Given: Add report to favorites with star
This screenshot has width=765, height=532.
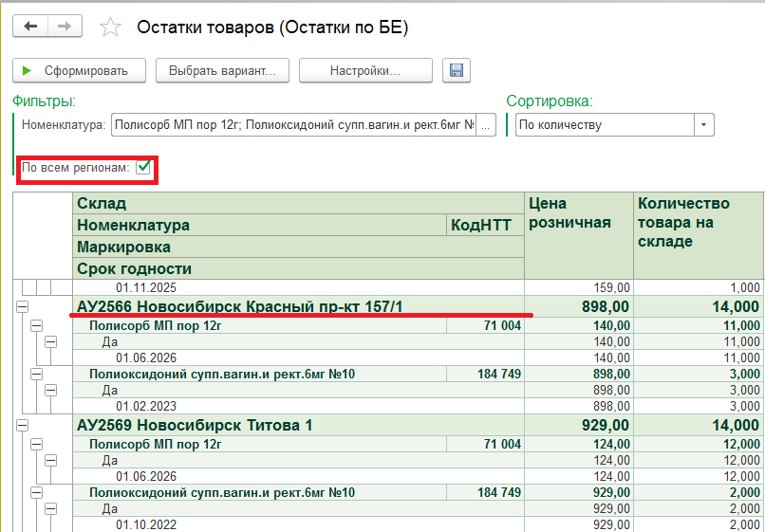Looking at the screenshot, I should [110, 28].
